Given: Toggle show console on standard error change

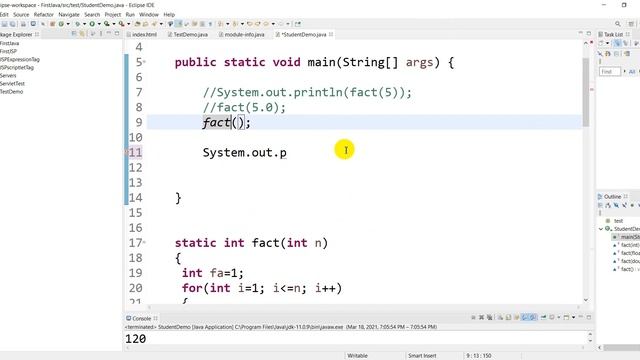Looking at the screenshot, I should click(533, 317).
